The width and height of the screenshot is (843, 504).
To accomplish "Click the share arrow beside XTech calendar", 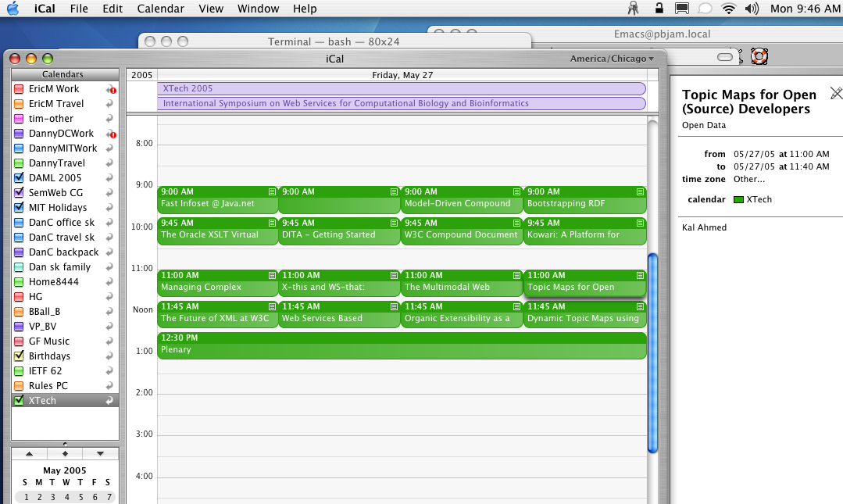I will pyautogui.click(x=109, y=401).
